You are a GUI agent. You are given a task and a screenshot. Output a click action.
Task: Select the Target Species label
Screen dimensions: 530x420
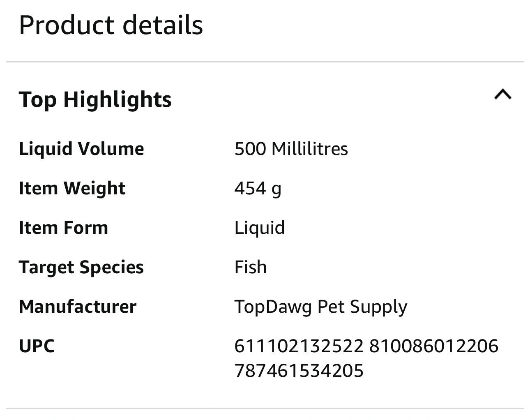(81, 267)
